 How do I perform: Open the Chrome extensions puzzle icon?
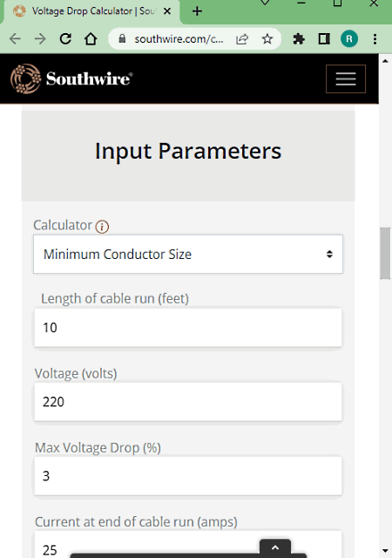(299, 38)
